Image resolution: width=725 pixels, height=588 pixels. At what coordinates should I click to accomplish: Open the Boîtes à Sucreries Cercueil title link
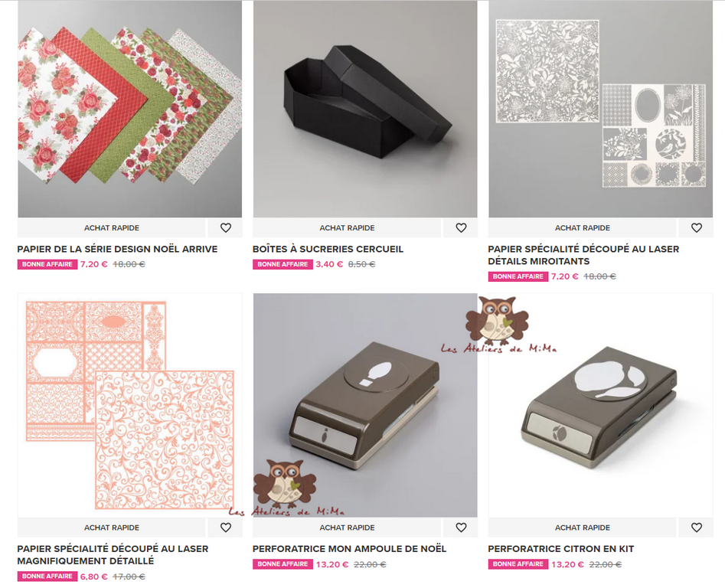(328, 249)
